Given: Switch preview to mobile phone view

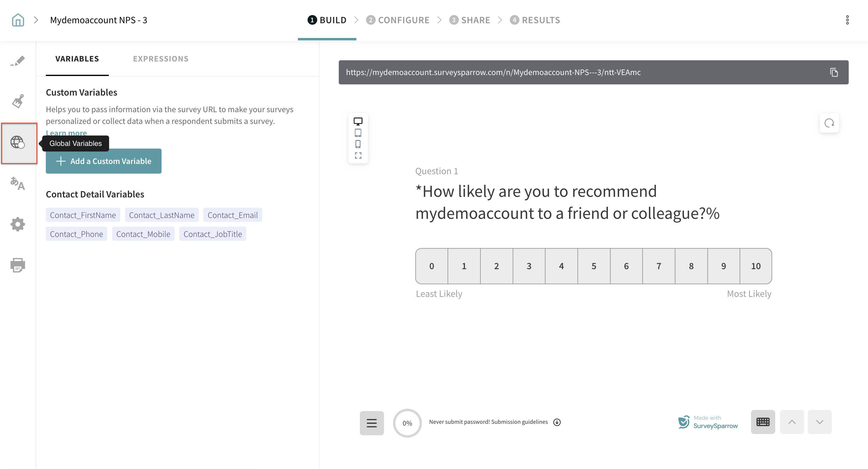Looking at the screenshot, I should point(358,144).
